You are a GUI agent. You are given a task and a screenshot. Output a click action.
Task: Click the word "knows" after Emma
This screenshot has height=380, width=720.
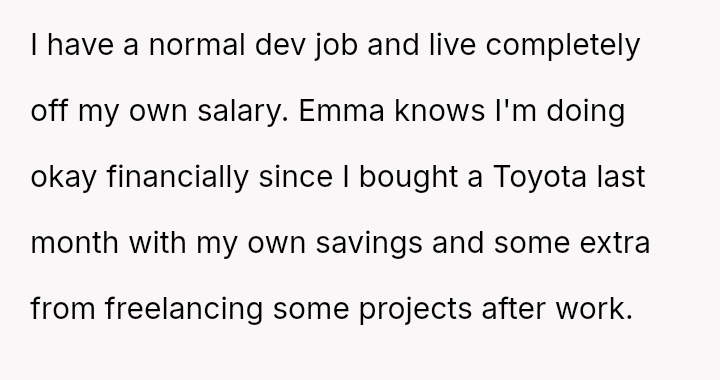point(439,111)
